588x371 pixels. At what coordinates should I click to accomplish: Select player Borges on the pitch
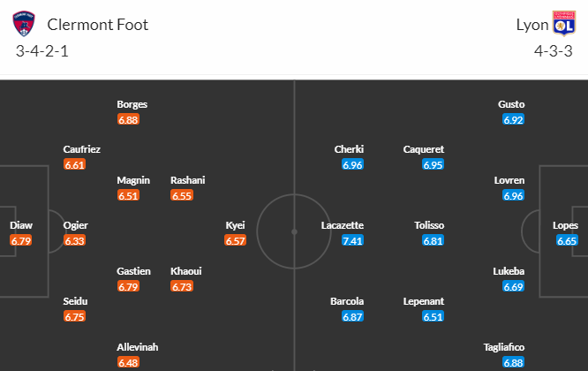click(132, 104)
